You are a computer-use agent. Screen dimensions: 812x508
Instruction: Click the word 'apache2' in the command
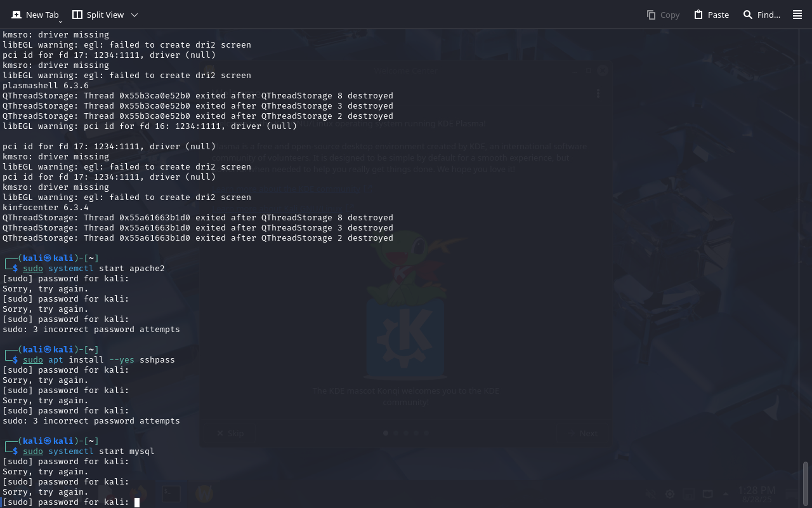click(147, 269)
